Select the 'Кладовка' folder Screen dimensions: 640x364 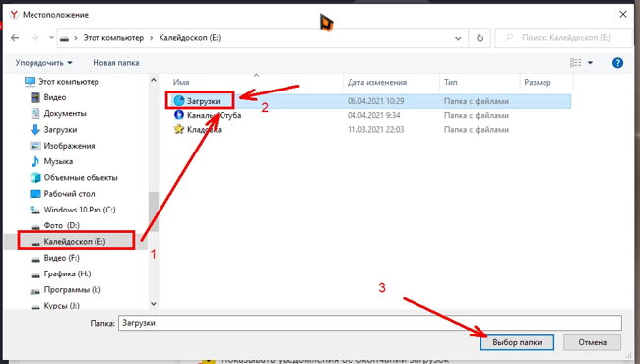(204, 130)
